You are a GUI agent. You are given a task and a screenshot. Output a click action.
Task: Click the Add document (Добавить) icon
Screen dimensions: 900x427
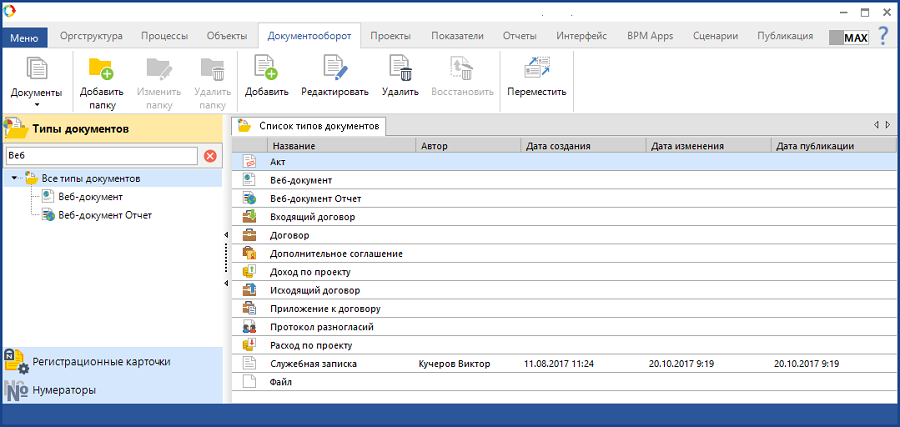pyautogui.click(x=266, y=69)
